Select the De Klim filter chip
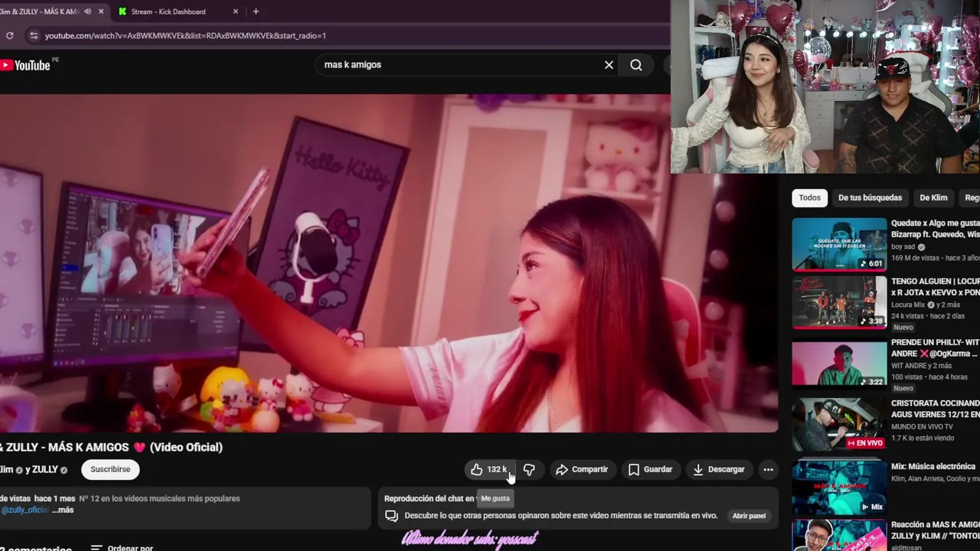Viewport: 980px width, 551px height. tap(933, 197)
